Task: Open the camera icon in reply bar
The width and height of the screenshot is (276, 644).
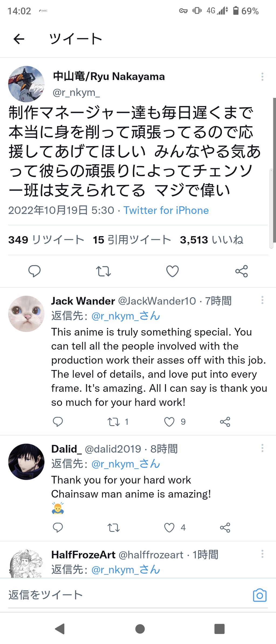Action: pos(260,595)
